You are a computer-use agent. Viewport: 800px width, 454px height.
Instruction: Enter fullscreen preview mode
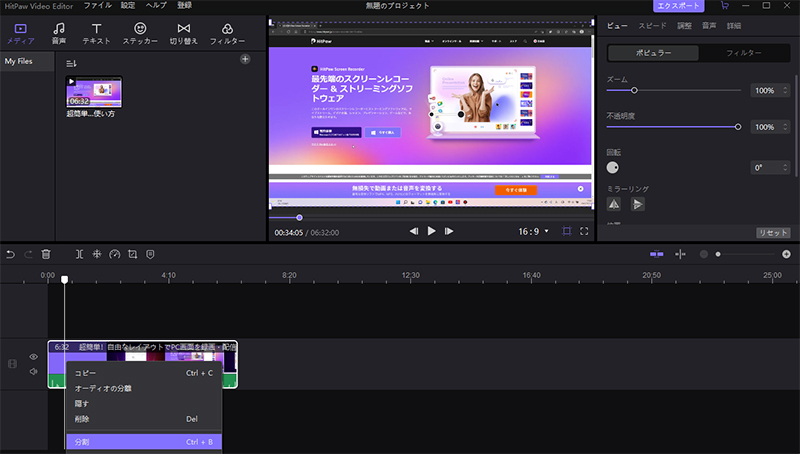point(585,231)
